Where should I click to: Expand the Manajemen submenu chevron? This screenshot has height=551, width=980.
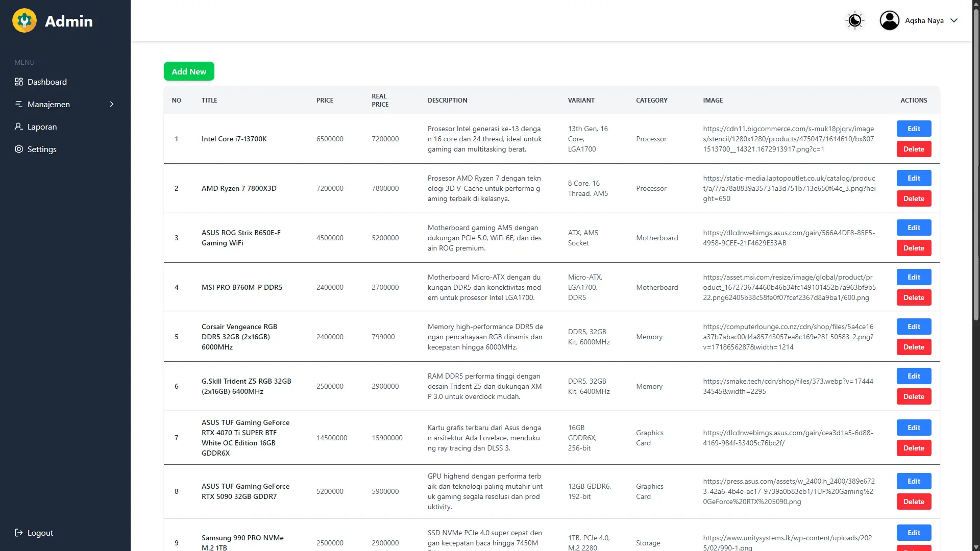tap(112, 104)
